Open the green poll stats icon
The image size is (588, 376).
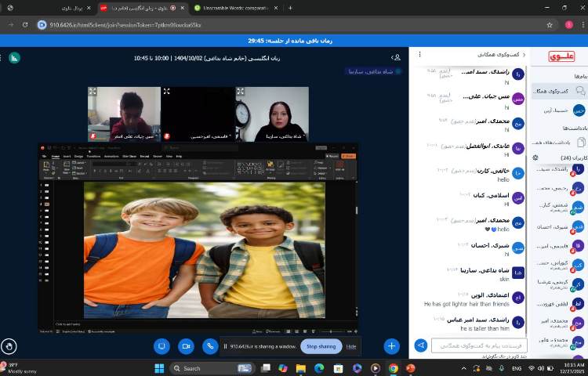14,57
